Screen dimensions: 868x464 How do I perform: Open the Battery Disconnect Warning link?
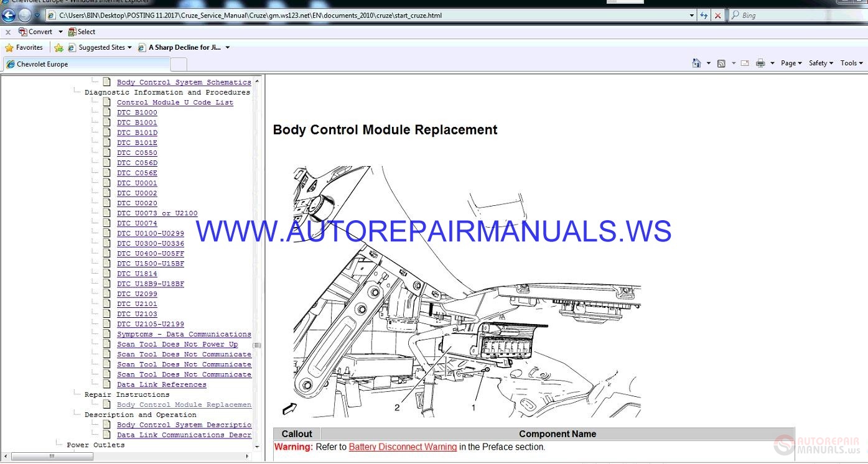(x=403, y=447)
